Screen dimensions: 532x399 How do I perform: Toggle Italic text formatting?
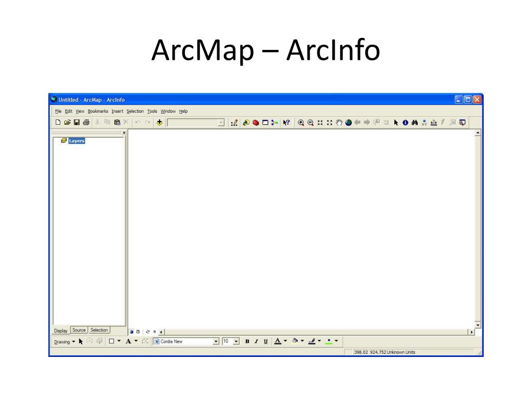(256, 341)
